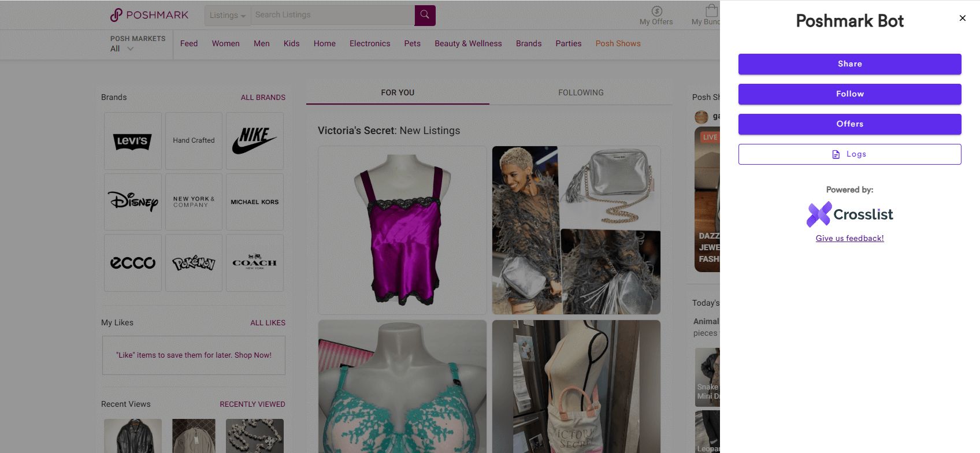
Task: Select the Levi's brand logo tile
Action: click(133, 141)
